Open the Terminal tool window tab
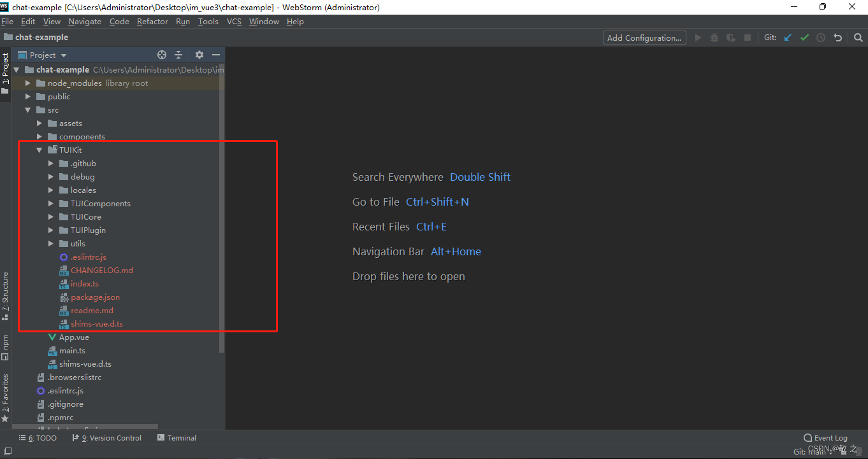This screenshot has height=459, width=868. [x=177, y=438]
